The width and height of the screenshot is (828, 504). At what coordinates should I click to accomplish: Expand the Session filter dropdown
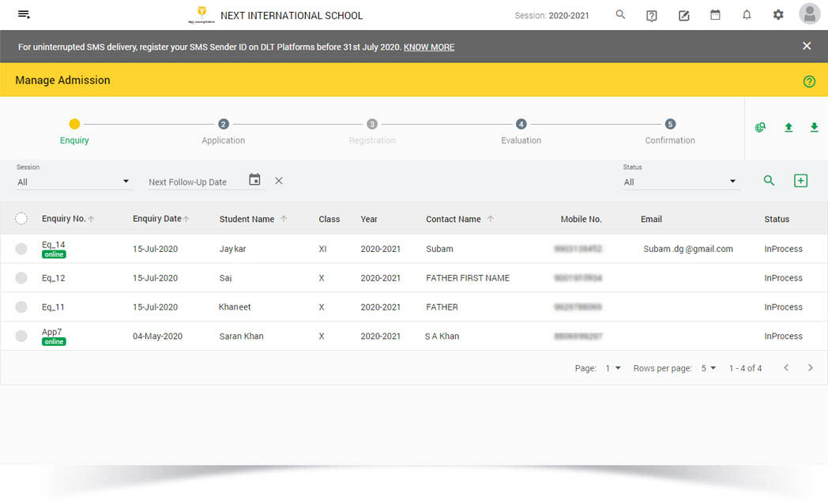point(73,182)
